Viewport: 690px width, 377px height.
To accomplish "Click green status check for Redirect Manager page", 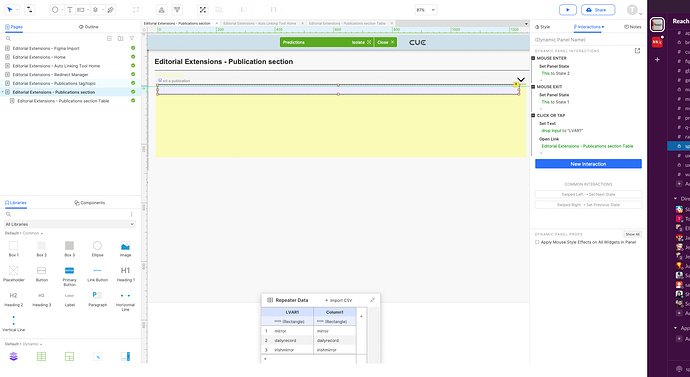I will point(133,75).
